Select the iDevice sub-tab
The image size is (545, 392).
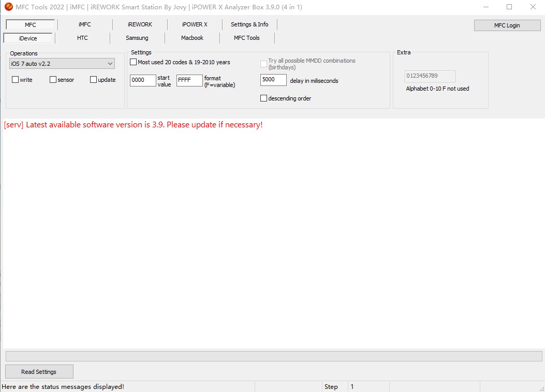28,38
